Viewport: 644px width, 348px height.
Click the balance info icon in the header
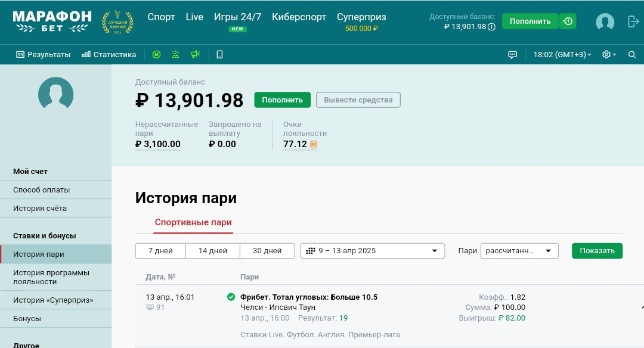(492, 27)
